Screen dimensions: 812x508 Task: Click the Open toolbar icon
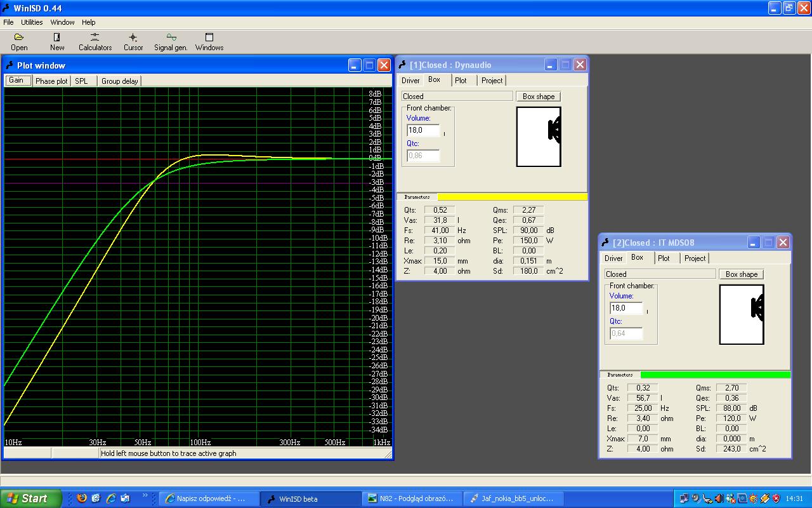(x=19, y=42)
